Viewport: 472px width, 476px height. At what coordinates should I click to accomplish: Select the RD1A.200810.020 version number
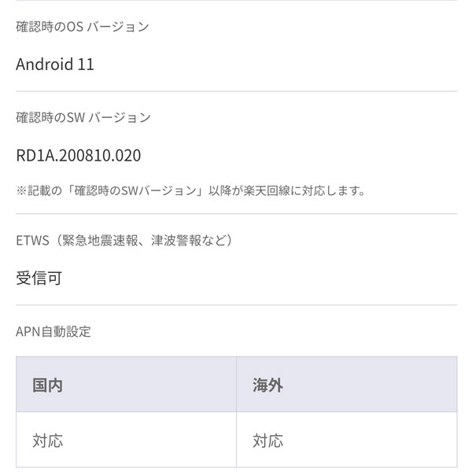coord(79,155)
